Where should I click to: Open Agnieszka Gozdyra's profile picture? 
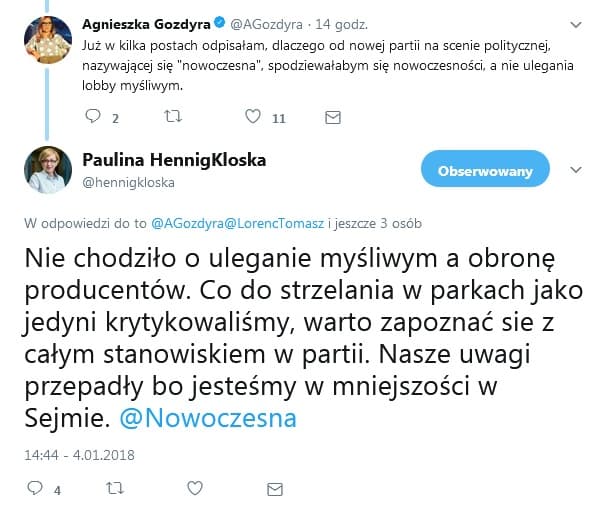[x=48, y=40]
